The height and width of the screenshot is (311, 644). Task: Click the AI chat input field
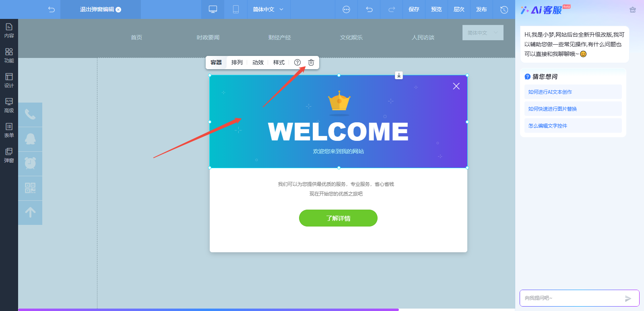[x=572, y=298]
